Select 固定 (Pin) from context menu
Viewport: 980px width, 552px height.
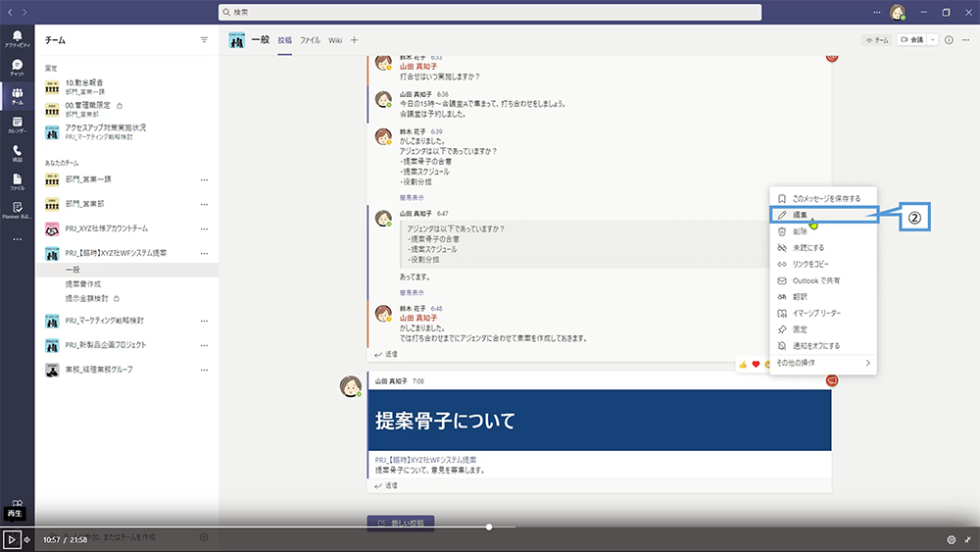[x=823, y=329]
